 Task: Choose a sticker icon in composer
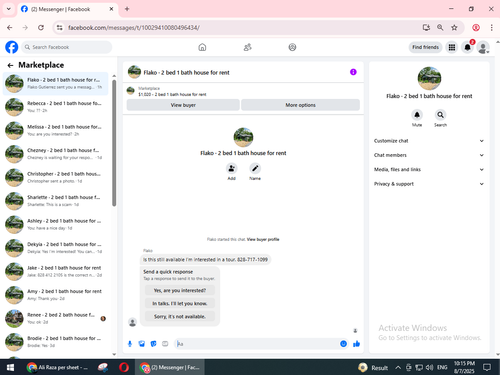(153, 344)
